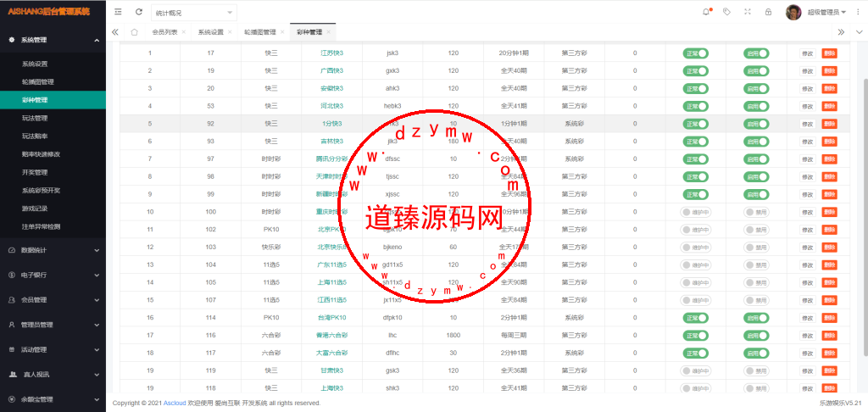Open the notification bell icon
868x412 pixels.
click(706, 12)
